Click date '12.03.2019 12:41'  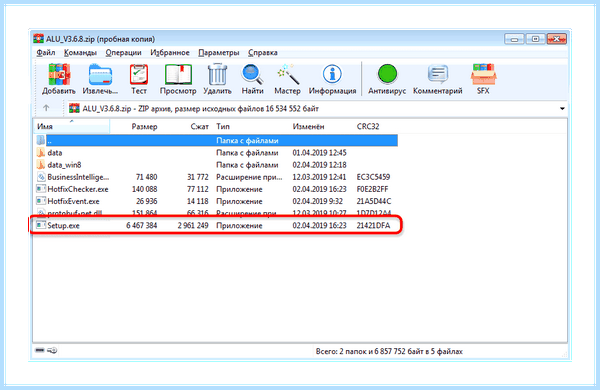(x=319, y=177)
